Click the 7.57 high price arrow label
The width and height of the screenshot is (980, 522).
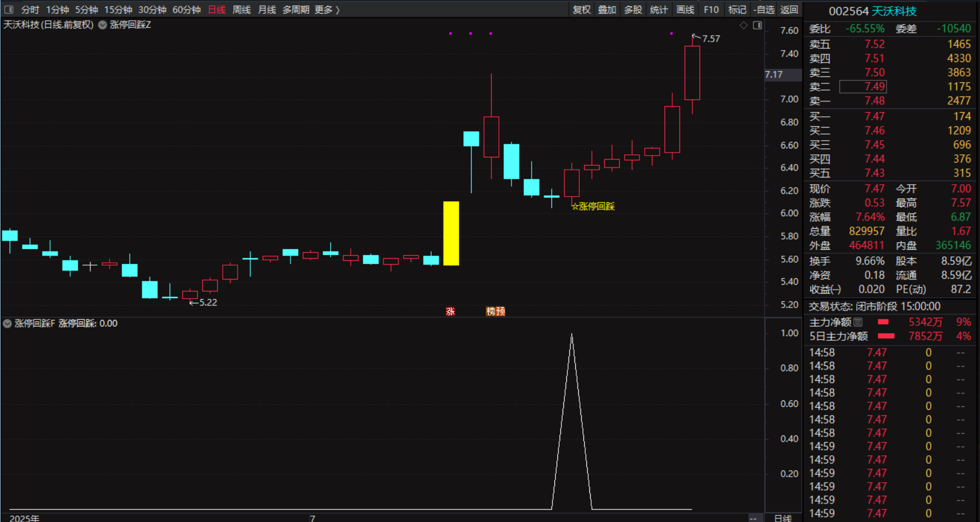(x=707, y=39)
